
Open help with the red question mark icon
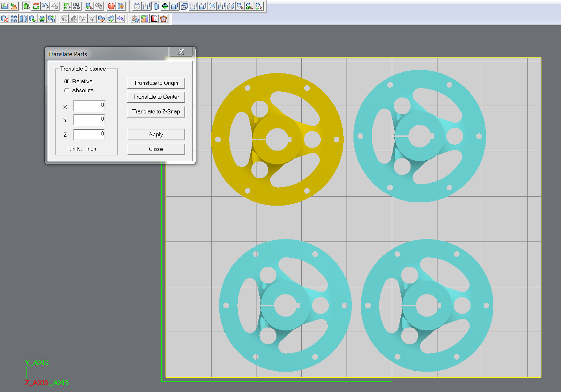click(x=111, y=6)
